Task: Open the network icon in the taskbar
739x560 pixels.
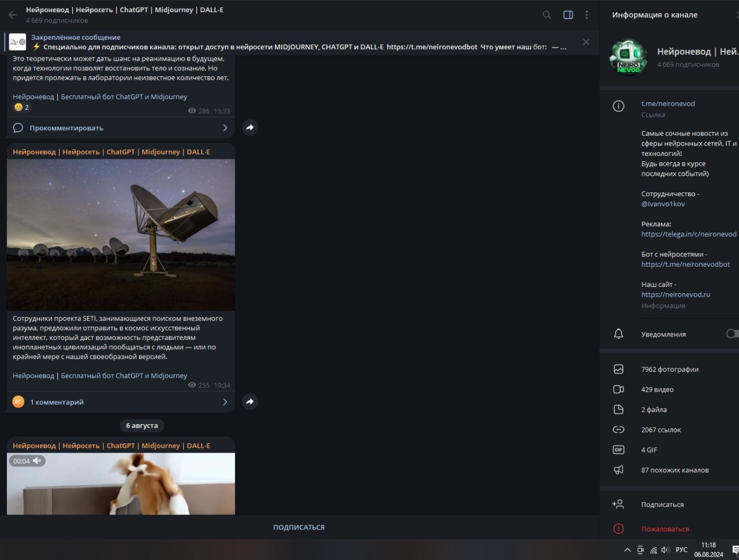Action: (654, 550)
